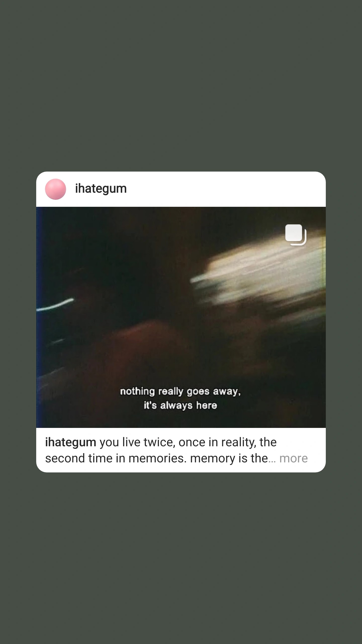Tap the blue strip on the photo's left edge
Image resolution: width=362 pixels, height=644 pixels.
[x=38, y=317]
